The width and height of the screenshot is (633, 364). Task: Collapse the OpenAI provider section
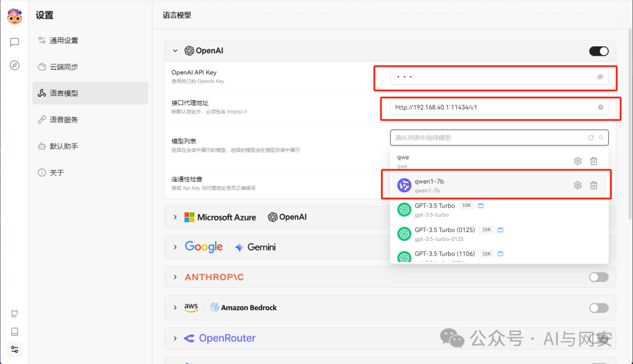click(x=175, y=51)
